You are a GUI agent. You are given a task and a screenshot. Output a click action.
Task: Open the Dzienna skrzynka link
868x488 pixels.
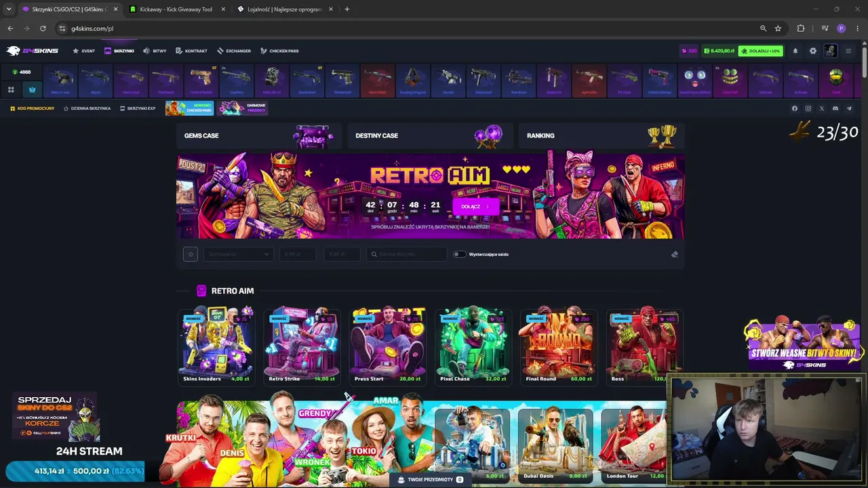pos(87,108)
